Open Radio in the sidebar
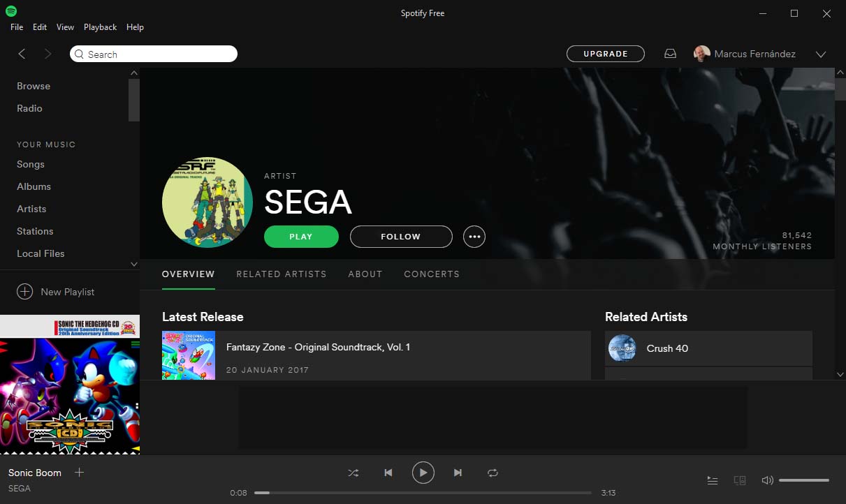Image resolution: width=846 pixels, height=504 pixels. coord(29,108)
